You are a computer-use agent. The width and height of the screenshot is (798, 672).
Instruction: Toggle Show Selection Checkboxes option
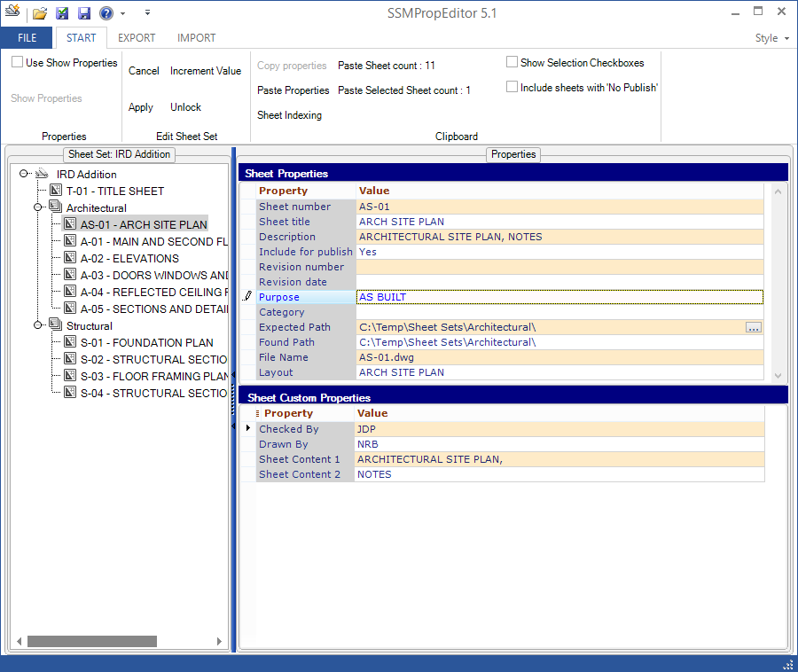point(512,62)
